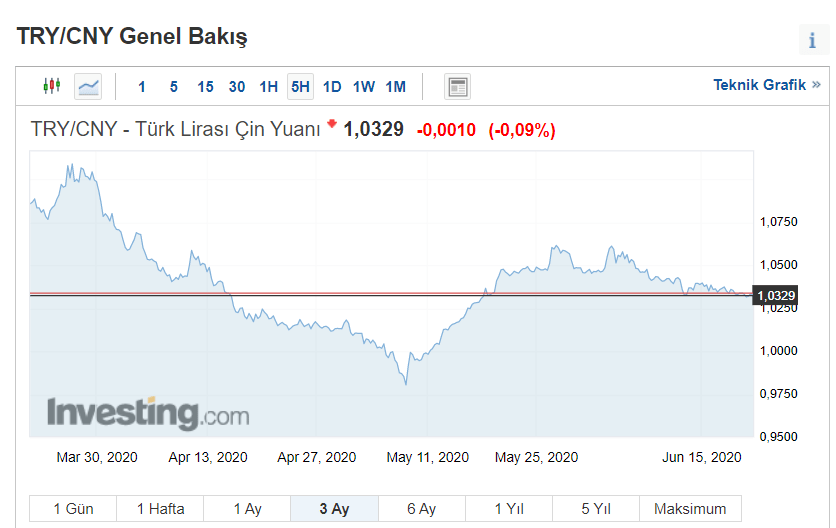
Task: Switch to the 1H interval
Action: coord(268,87)
